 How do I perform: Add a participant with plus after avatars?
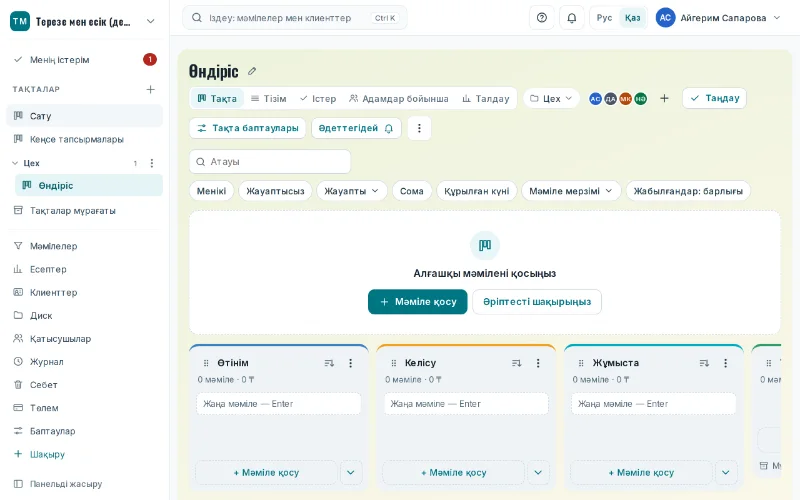664,98
